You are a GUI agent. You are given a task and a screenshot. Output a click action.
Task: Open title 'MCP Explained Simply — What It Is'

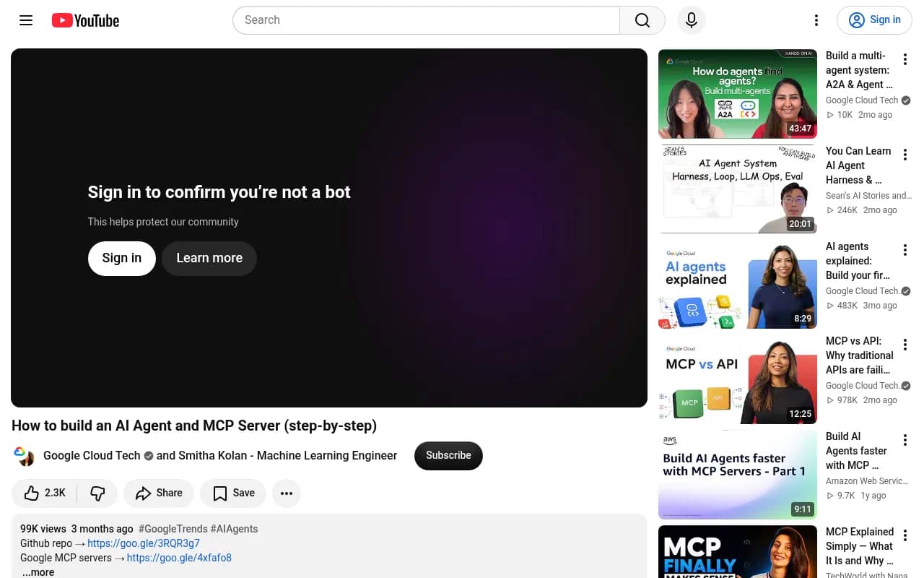point(860,546)
